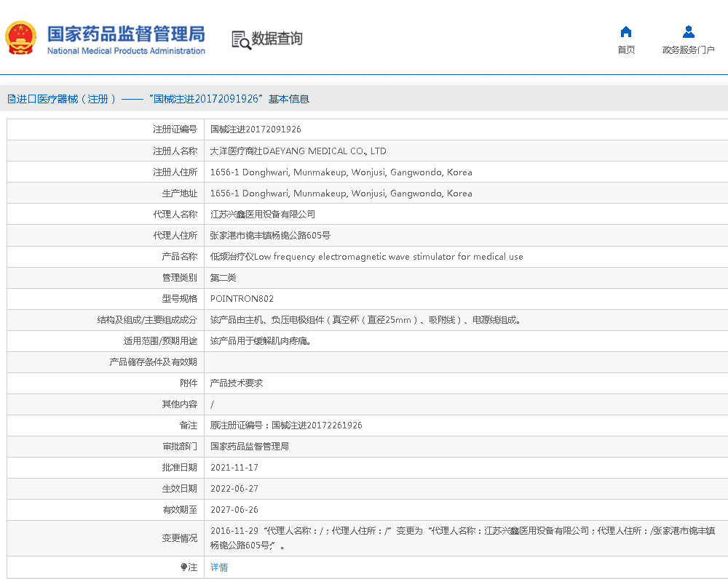
Task: Select the 进口医疗器械（注册）heading text
Action: tap(66, 99)
